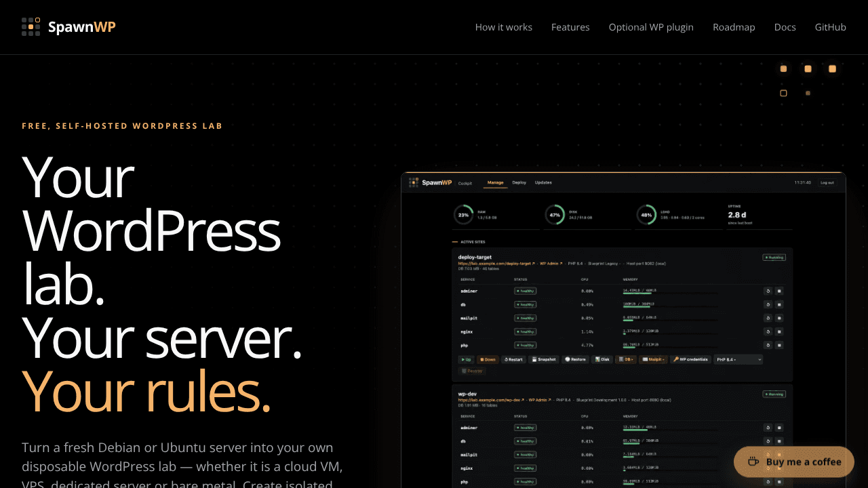Click the Disk button
This screenshot has width=868, height=488.
click(602, 359)
